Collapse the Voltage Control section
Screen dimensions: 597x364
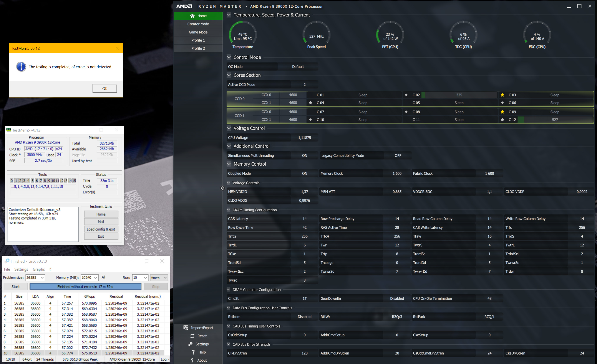pyautogui.click(x=229, y=128)
